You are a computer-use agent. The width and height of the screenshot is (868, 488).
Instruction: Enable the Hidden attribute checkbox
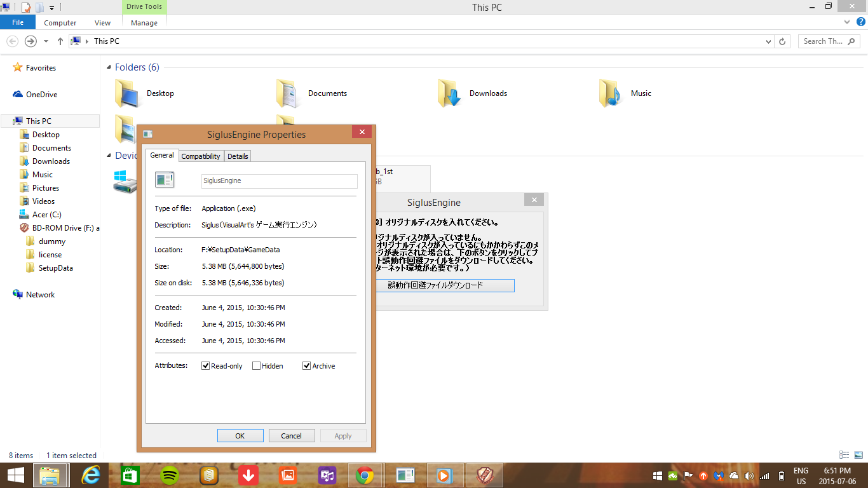[257, 366]
